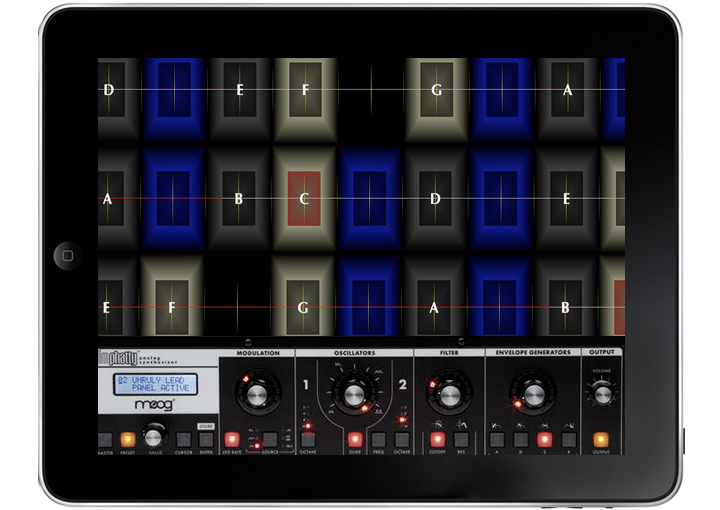The height and width of the screenshot is (510, 720).
Task: Toggle the lit orange Preset button
Action: click(128, 440)
